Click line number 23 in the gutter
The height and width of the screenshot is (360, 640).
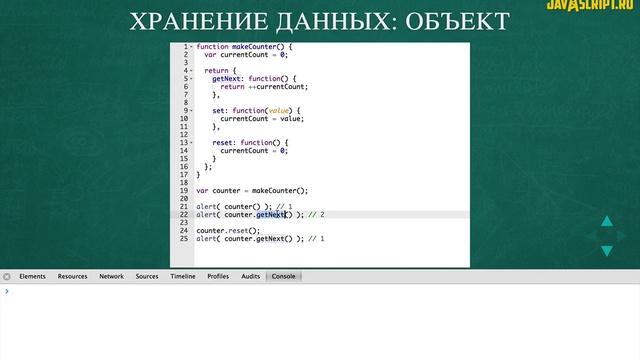click(x=184, y=222)
